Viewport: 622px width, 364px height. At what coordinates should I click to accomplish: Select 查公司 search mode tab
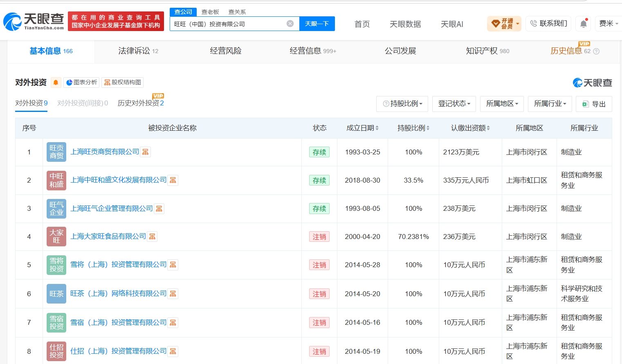click(x=183, y=12)
